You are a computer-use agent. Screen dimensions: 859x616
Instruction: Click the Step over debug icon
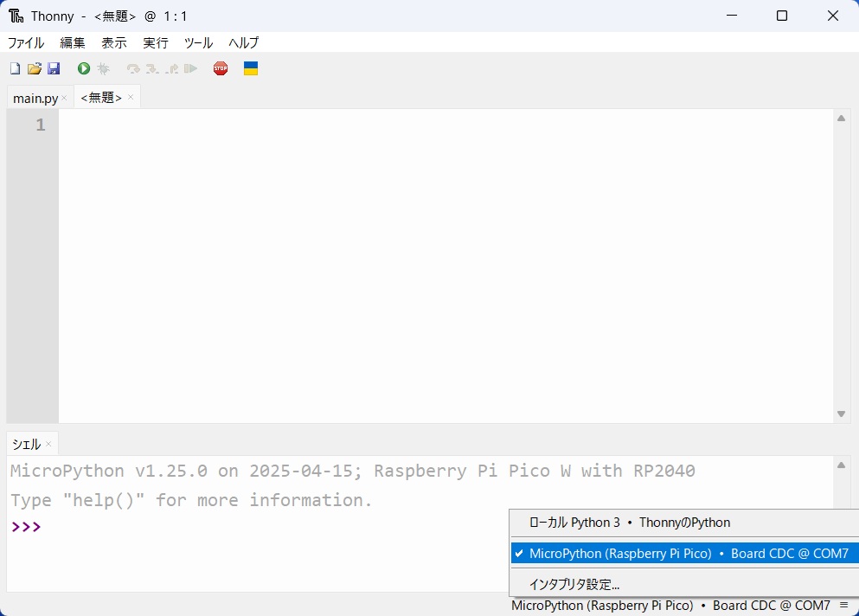click(x=133, y=68)
